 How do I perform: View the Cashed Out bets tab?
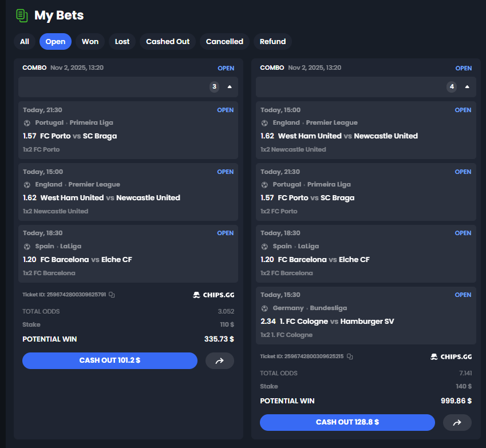(168, 42)
